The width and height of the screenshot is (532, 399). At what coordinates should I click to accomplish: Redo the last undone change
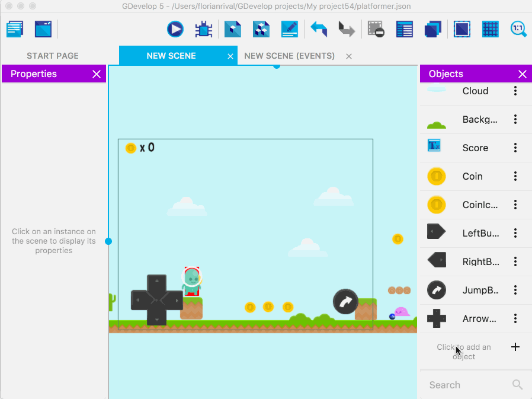pyautogui.click(x=346, y=29)
